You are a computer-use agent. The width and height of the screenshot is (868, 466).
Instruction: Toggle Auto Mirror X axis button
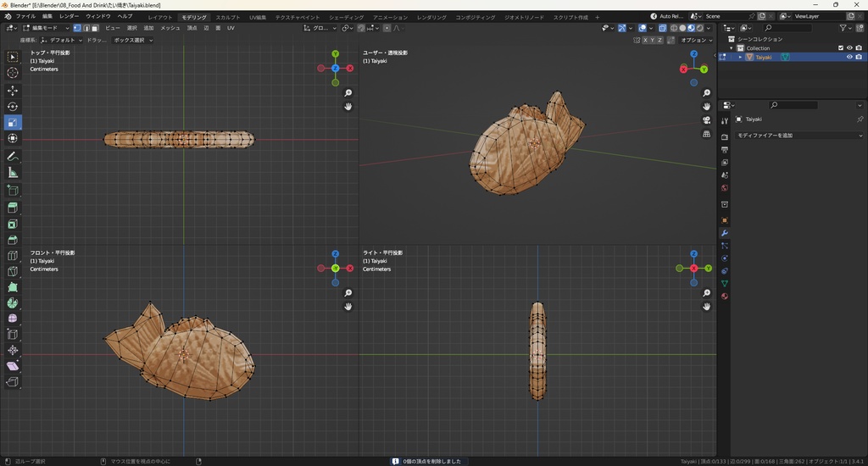pos(647,40)
